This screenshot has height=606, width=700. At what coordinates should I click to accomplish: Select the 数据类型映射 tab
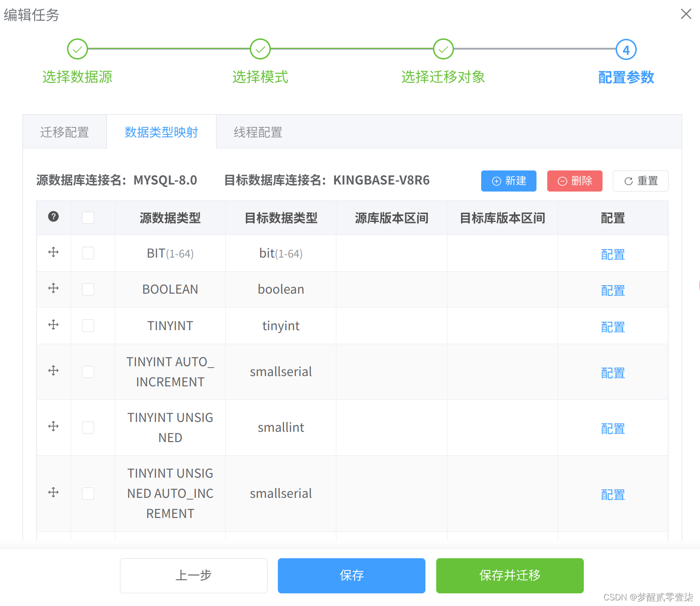tap(161, 132)
